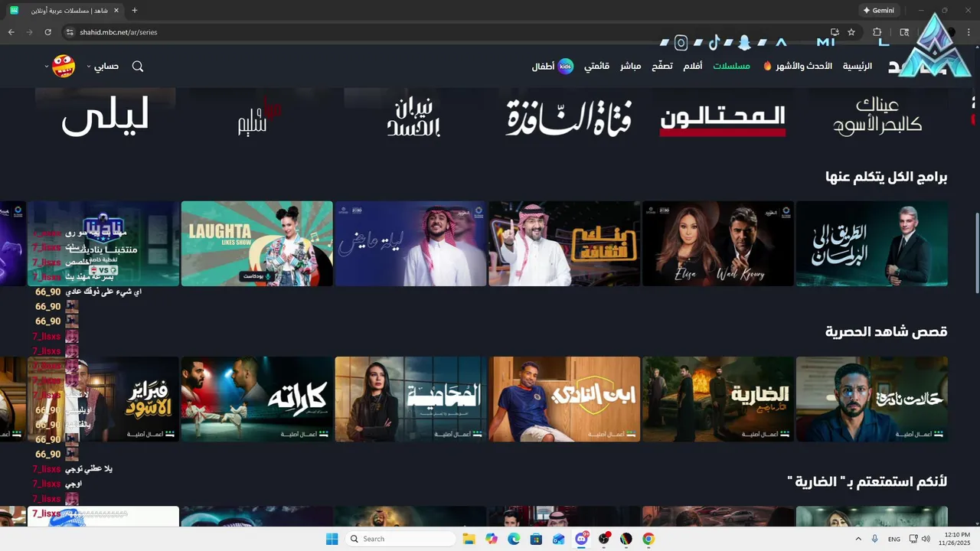
Task: Switch the ENG input language
Action: (893, 539)
